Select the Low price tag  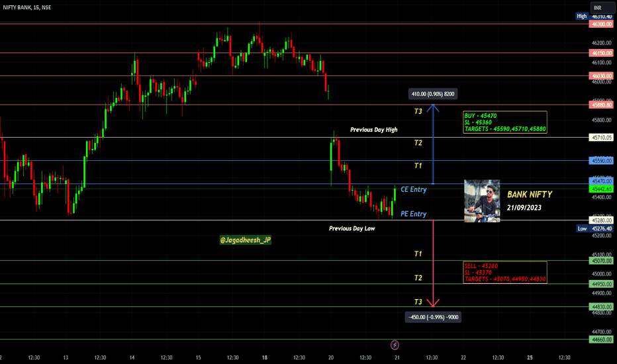pos(582,228)
